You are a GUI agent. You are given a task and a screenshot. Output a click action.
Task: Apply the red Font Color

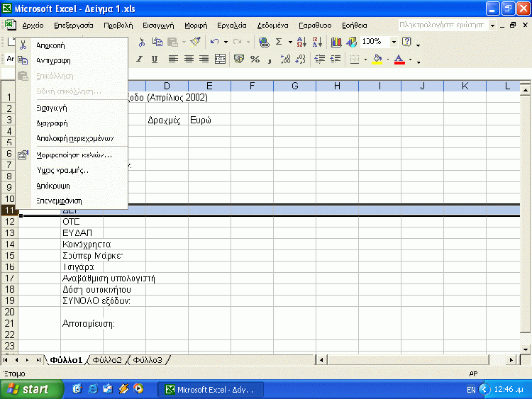[x=399, y=60]
